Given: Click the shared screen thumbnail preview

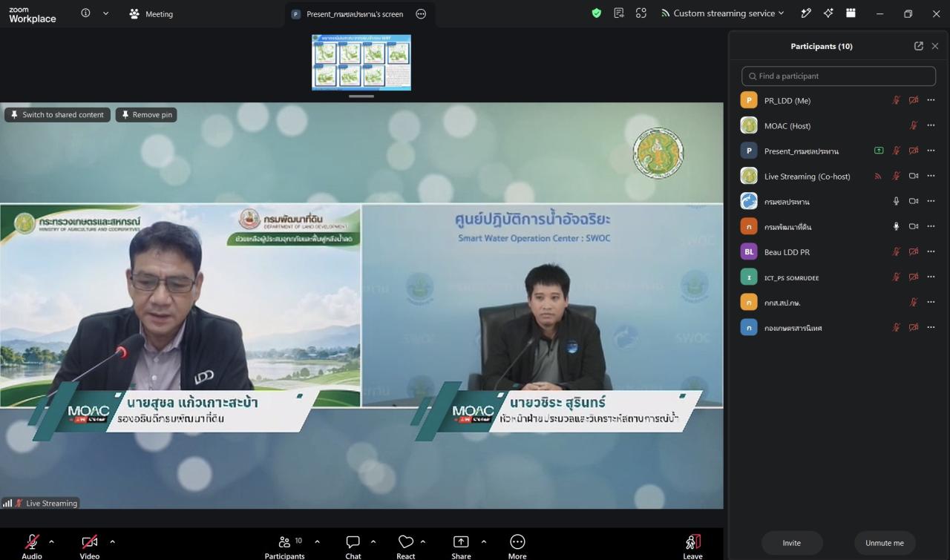Looking at the screenshot, I should (361, 62).
